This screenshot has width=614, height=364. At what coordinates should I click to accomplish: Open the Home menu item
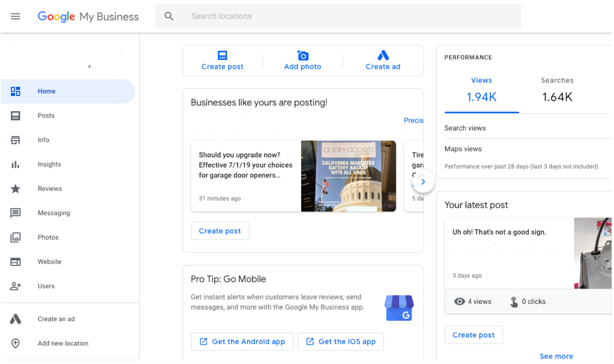click(68, 91)
